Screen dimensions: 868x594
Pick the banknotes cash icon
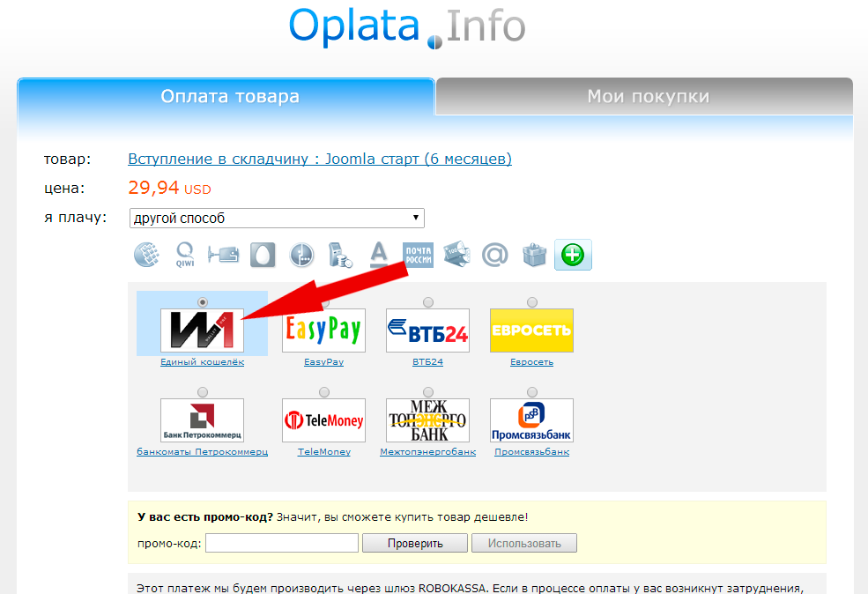[456, 255]
